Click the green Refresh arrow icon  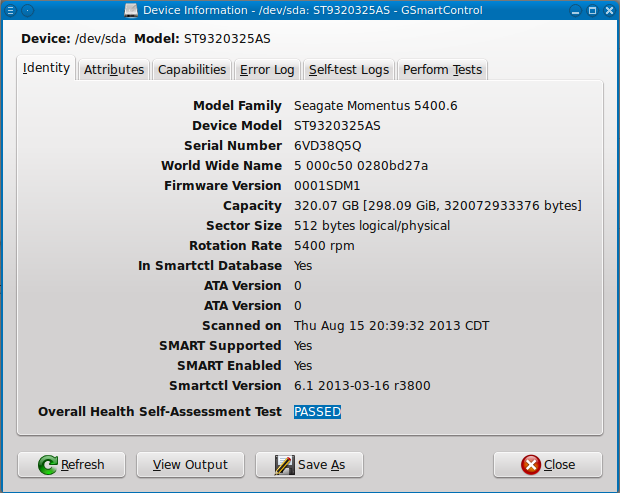(x=48, y=465)
